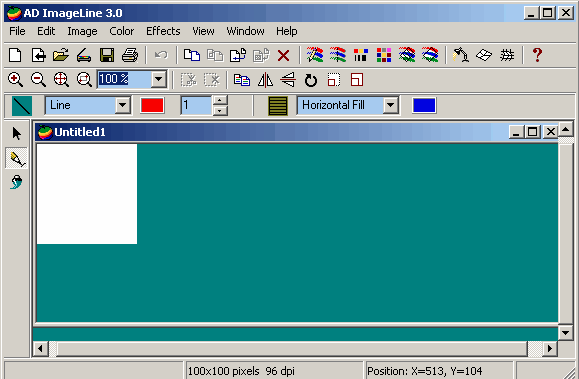Zoom in with the plus magnifier
The height and width of the screenshot is (379, 579).
(16, 79)
